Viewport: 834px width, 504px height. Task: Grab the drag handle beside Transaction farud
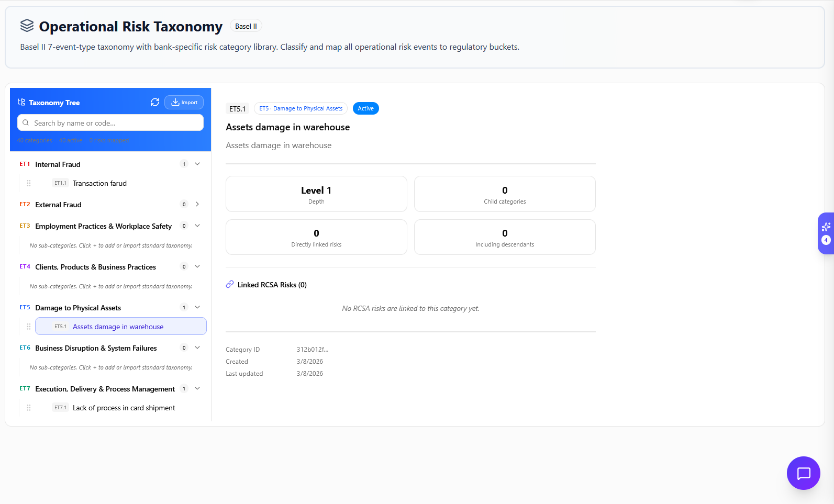tap(29, 183)
